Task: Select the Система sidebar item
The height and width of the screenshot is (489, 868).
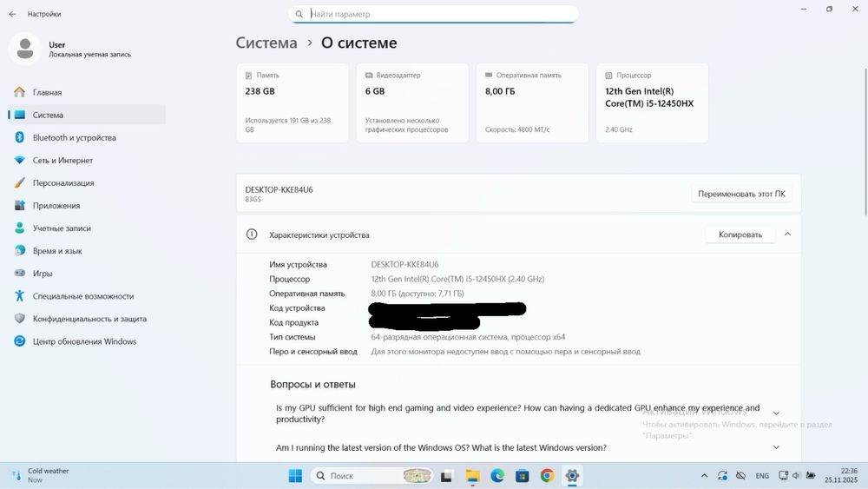Action: [87, 115]
